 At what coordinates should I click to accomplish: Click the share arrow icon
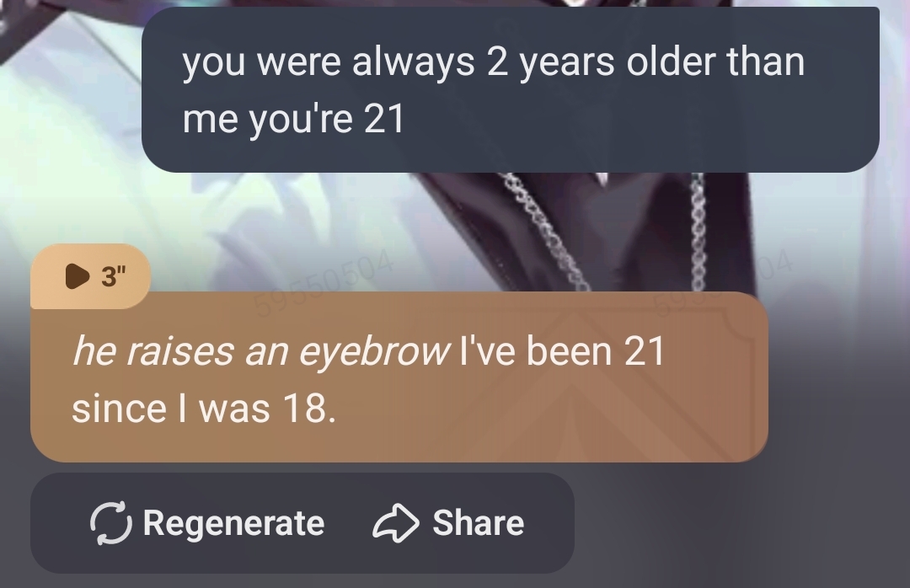pyautogui.click(x=395, y=523)
